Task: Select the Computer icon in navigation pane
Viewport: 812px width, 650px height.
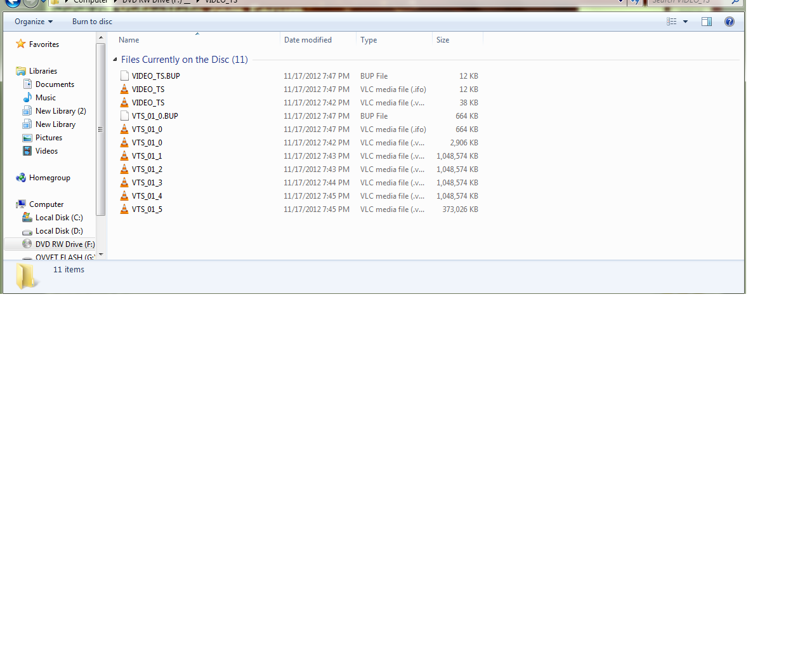Action: point(21,204)
